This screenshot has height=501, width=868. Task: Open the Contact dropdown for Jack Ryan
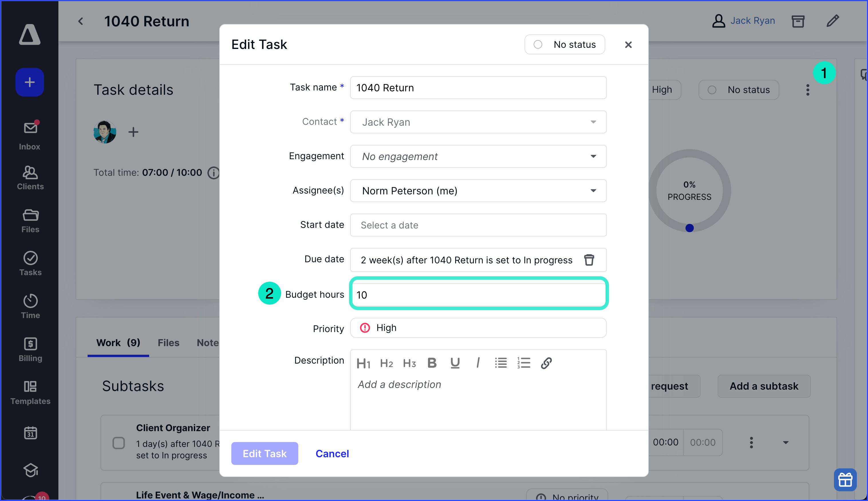pos(593,122)
